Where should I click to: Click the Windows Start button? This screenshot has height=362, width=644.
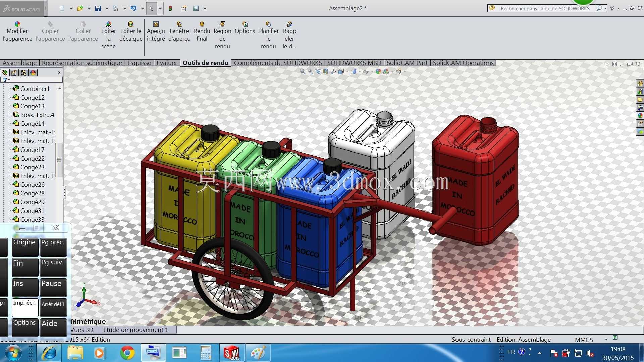coord(13,353)
